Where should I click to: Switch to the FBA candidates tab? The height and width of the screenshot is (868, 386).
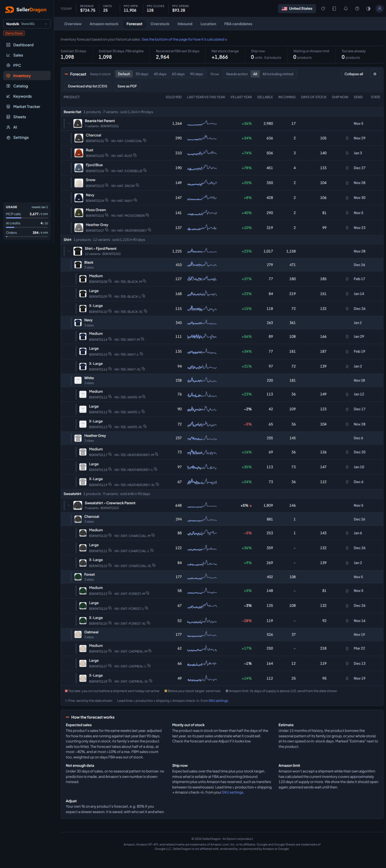point(238,24)
